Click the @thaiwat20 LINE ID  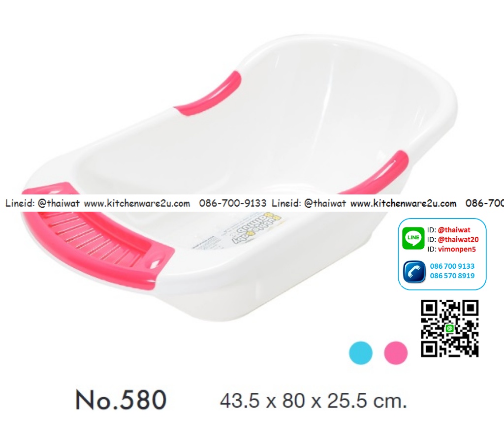pyautogui.click(x=458, y=240)
